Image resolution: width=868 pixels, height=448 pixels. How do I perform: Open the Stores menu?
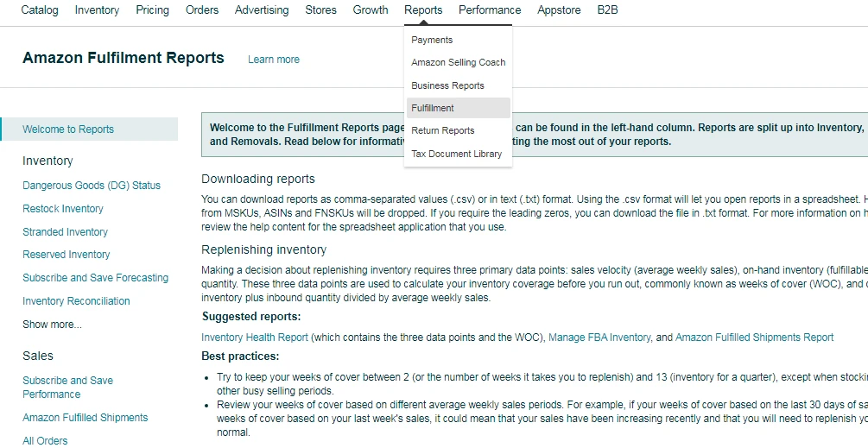[x=320, y=10]
